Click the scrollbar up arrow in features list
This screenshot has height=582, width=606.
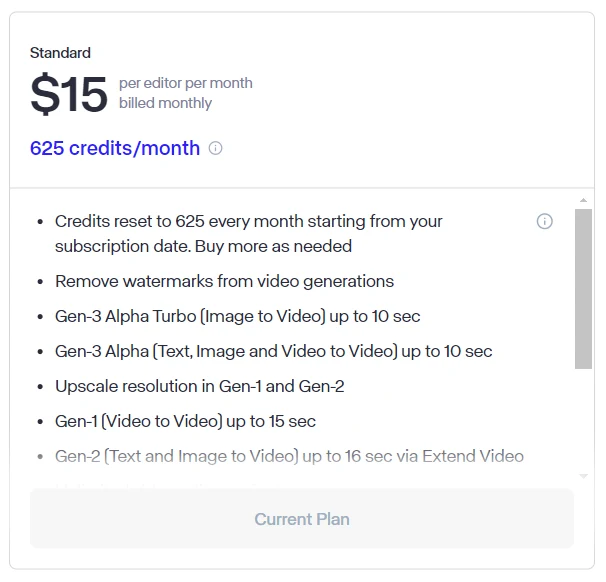click(x=583, y=200)
